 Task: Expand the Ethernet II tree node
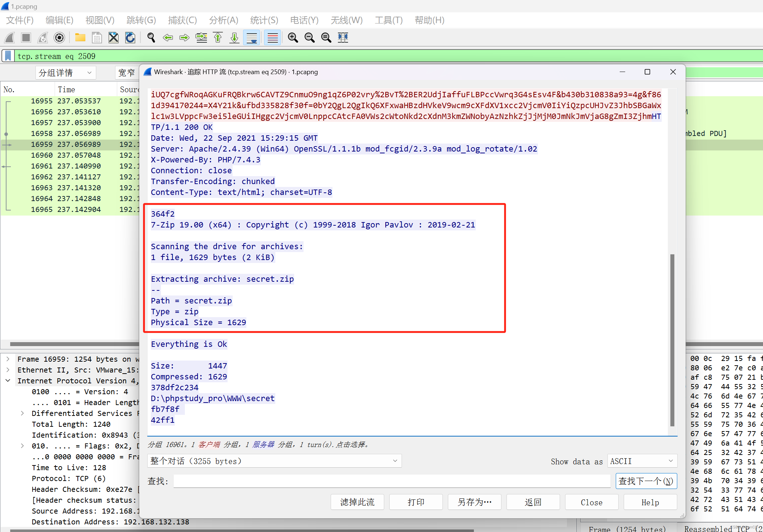pyautogui.click(x=8, y=370)
